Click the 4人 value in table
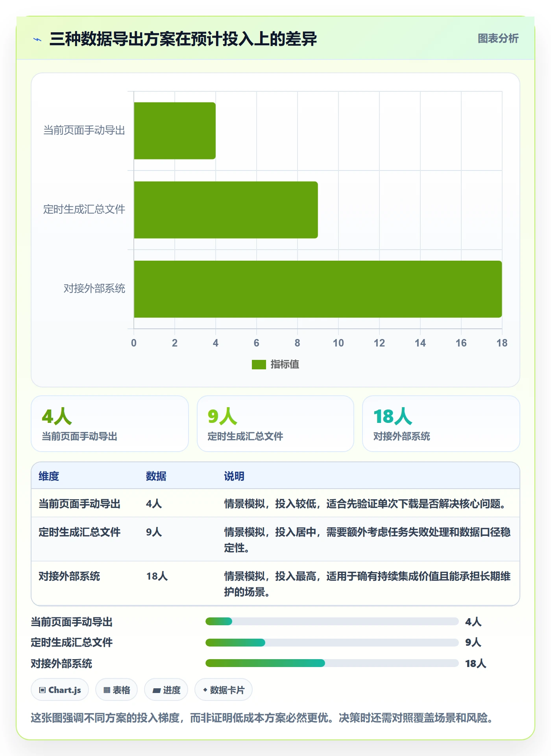The width and height of the screenshot is (551, 756). (154, 504)
